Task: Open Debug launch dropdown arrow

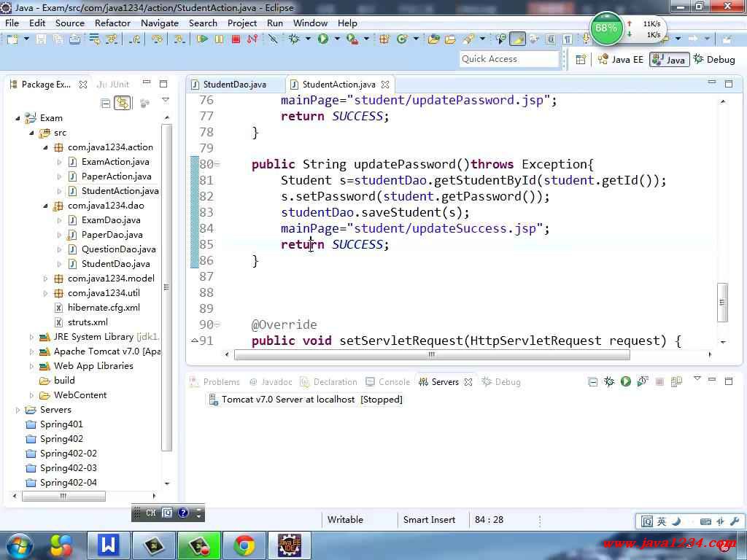Action: [308, 39]
